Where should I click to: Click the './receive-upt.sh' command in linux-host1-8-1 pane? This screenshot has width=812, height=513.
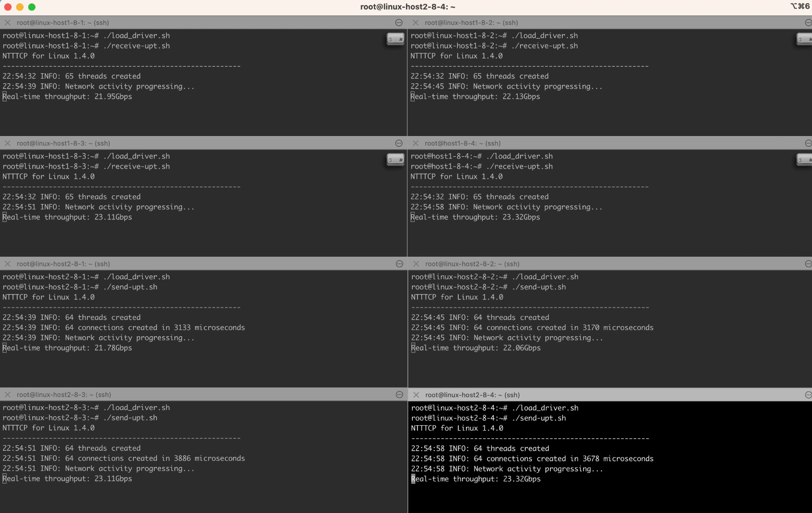coord(137,46)
